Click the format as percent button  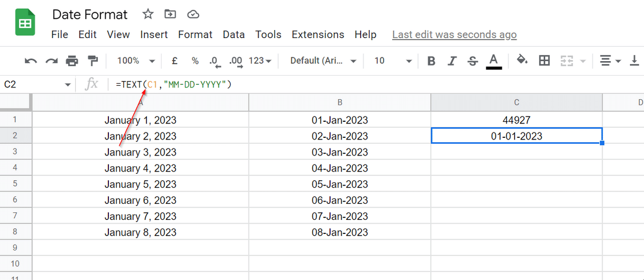point(195,61)
